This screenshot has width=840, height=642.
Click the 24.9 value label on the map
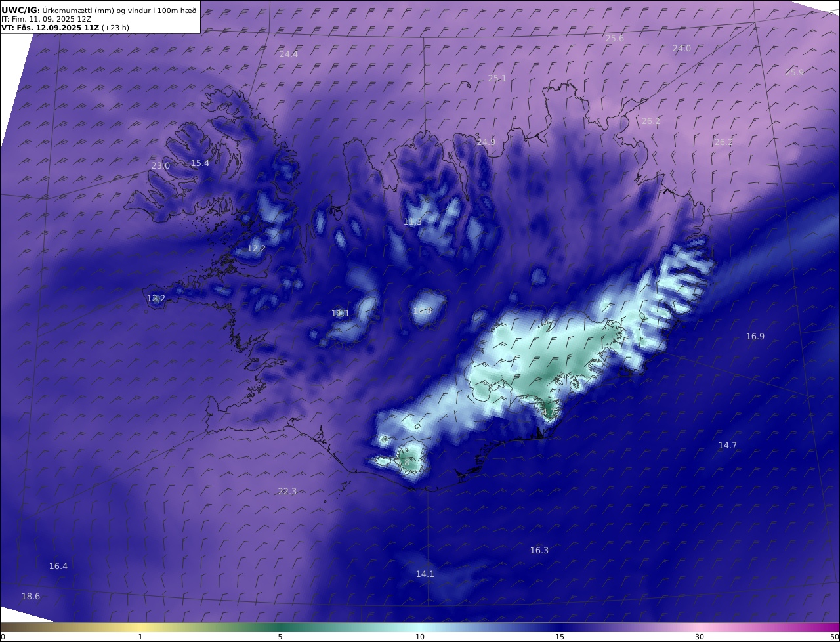coord(486,142)
